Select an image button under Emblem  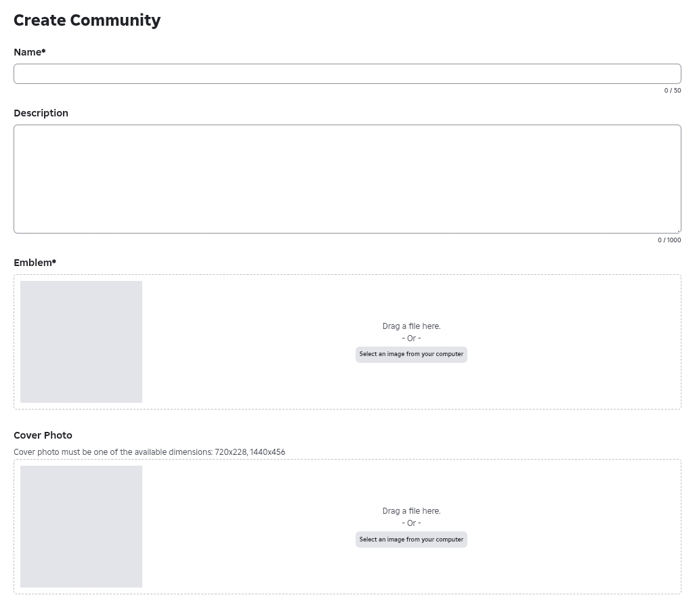coord(411,355)
